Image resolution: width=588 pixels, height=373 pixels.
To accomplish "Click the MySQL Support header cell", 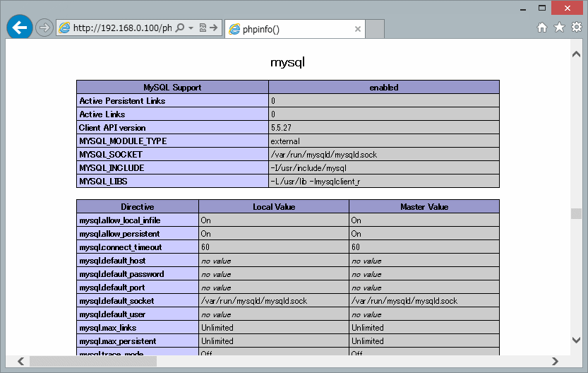I will click(x=172, y=87).
